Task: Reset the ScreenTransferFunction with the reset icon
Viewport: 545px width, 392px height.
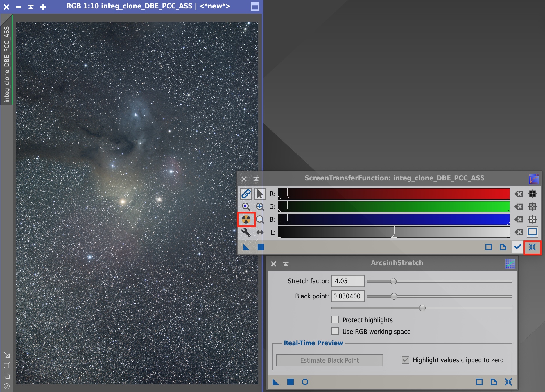Action: pyautogui.click(x=532, y=247)
